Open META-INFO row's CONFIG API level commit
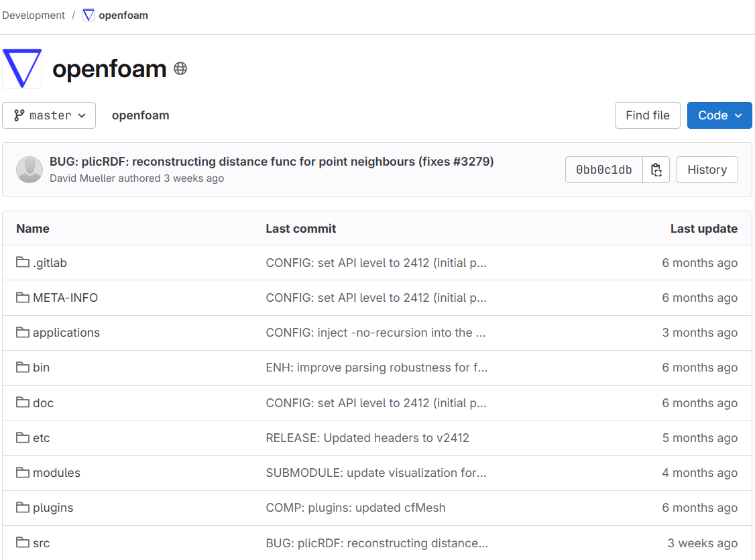Image resolution: width=755 pixels, height=560 pixels. (376, 298)
